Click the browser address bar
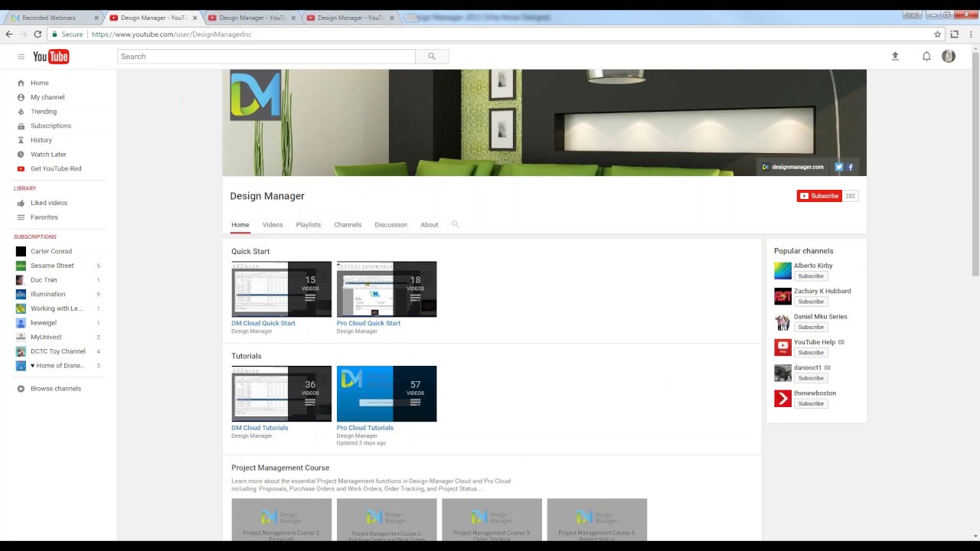The image size is (980, 551). (490, 34)
